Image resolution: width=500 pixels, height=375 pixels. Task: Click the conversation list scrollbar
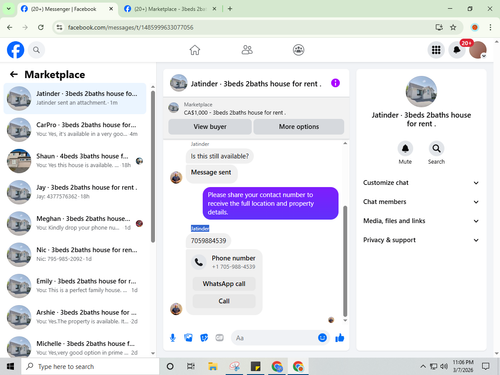coord(153,167)
